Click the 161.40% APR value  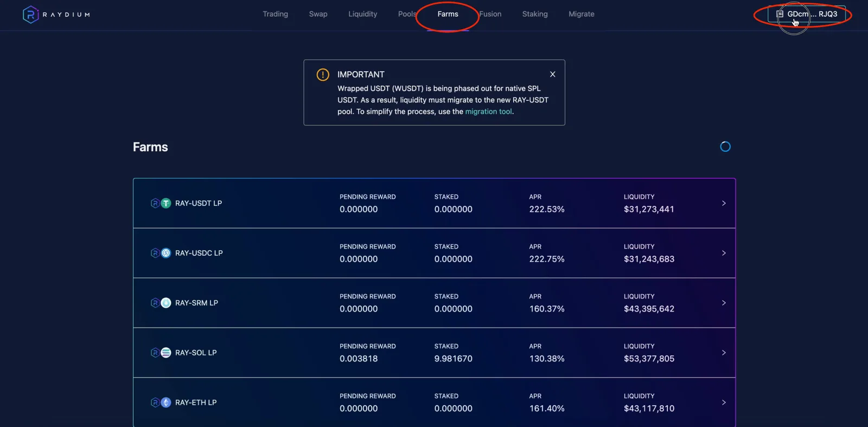pos(547,409)
